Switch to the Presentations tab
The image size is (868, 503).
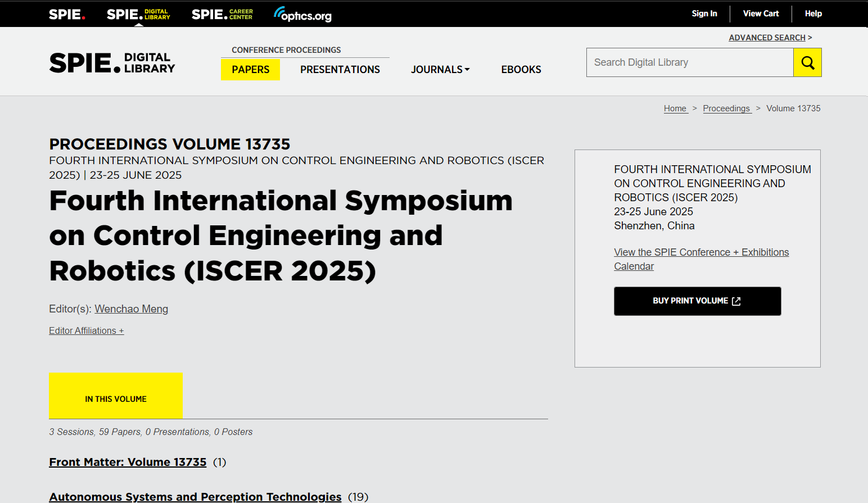(340, 70)
